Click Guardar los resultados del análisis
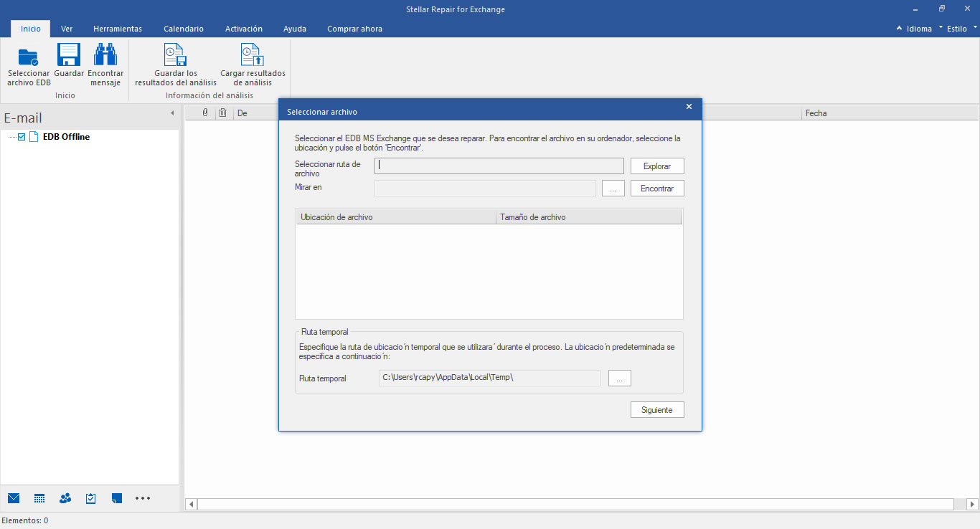 (x=176, y=65)
